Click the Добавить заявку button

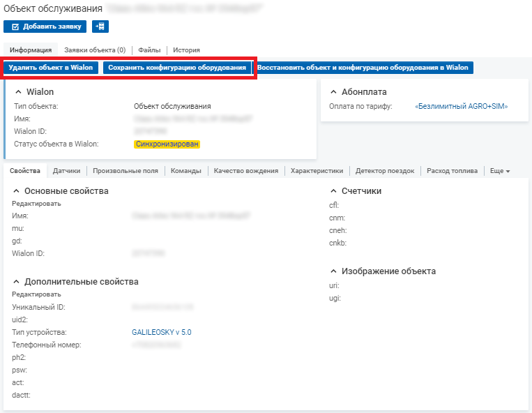(x=45, y=27)
